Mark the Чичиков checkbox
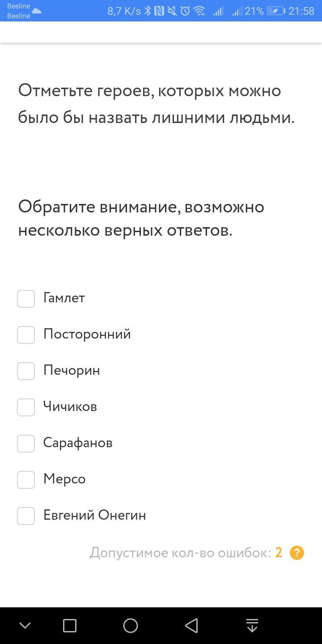The image size is (322, 644). pos(26,407)
